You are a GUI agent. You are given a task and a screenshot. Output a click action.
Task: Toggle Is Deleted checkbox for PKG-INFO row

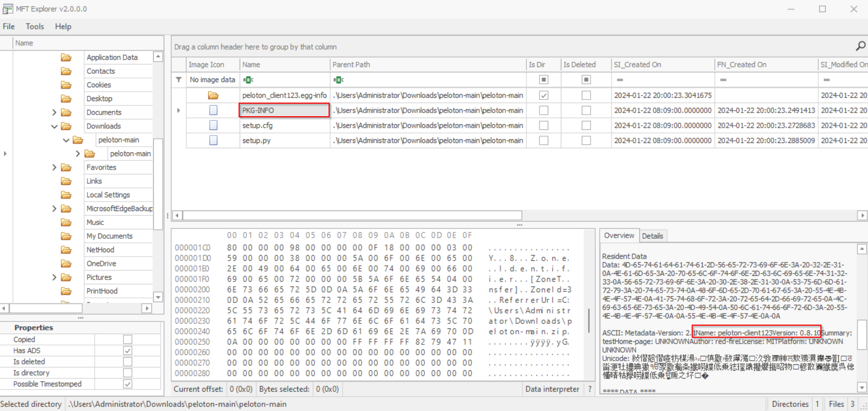(586, 110)
